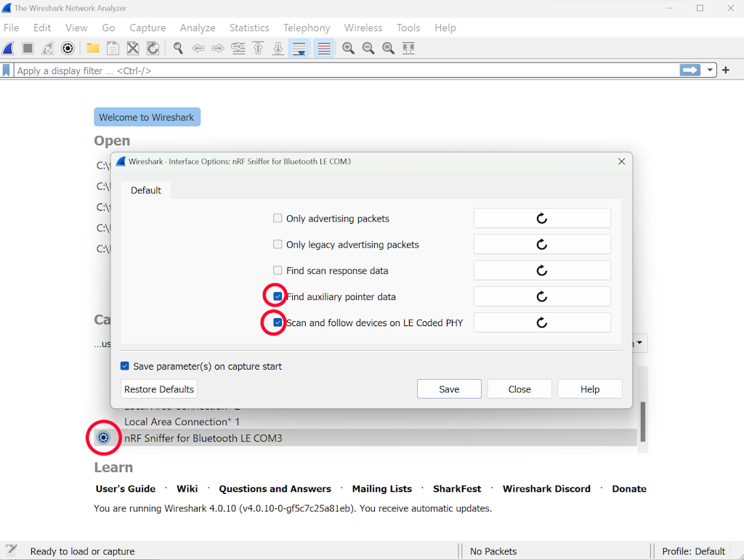Reset Find auxiliary pointer data to default
The image size is (744, 560).
tap(542, 296)
